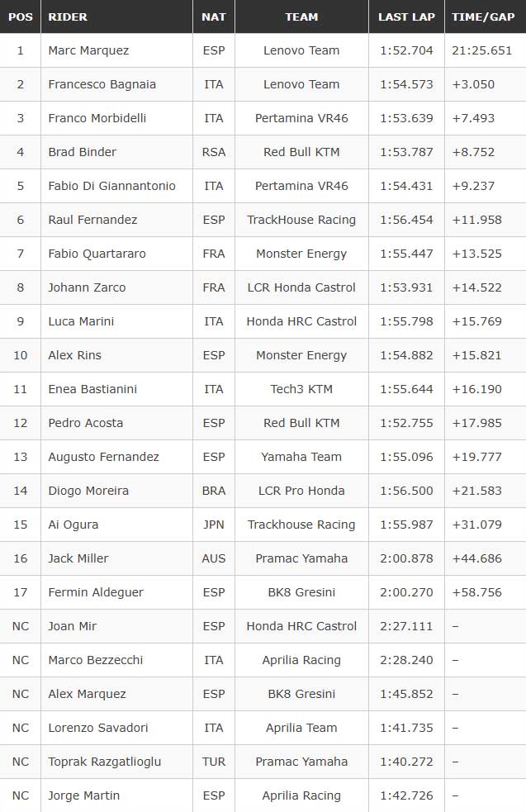Viewport: 526px width, 812px height.
Task: Click the RIDER column header
Action: click(x=68, y=17)
